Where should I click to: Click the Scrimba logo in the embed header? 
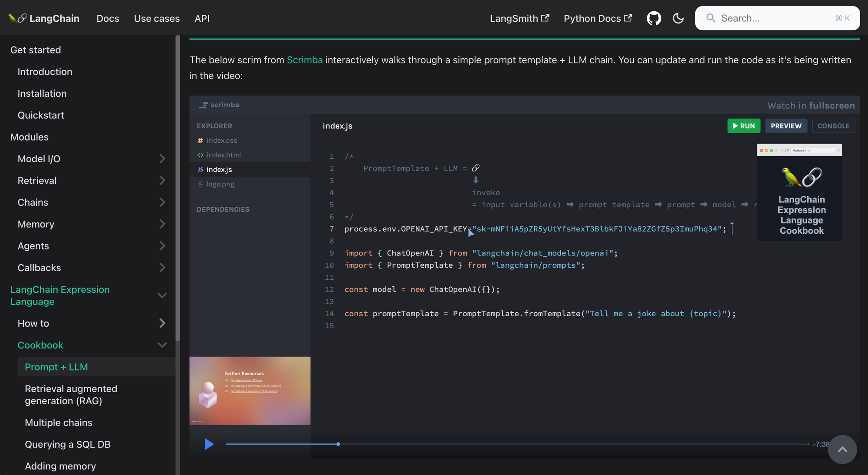pos(219,105)
